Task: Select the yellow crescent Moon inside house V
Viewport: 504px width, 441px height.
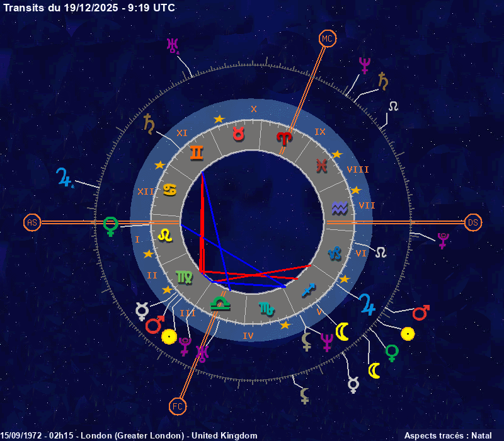Action: tap(342, 331)
